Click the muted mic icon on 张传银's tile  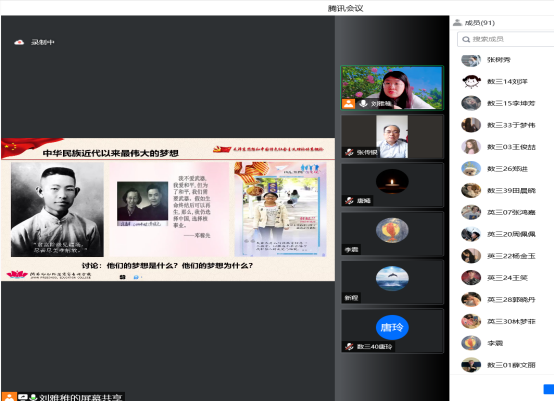coord(349,152)
